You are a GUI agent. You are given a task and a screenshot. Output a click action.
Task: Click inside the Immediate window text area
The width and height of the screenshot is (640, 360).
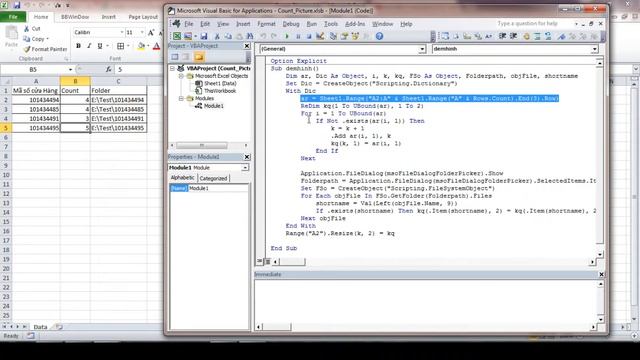tap(426, 301)
